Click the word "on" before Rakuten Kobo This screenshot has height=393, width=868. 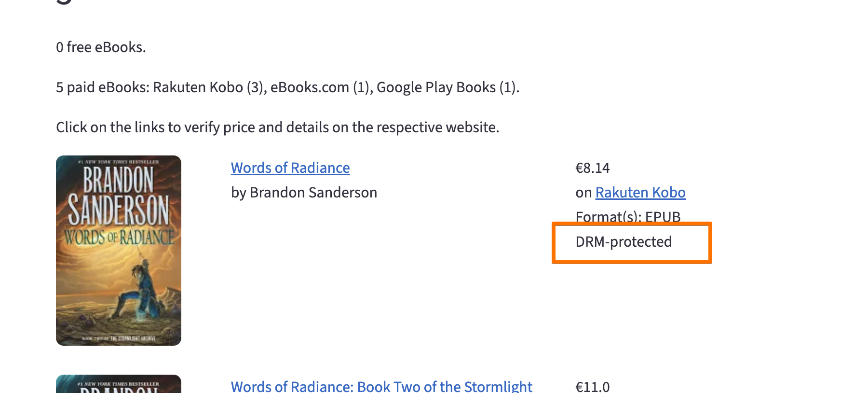coord(583,193)
